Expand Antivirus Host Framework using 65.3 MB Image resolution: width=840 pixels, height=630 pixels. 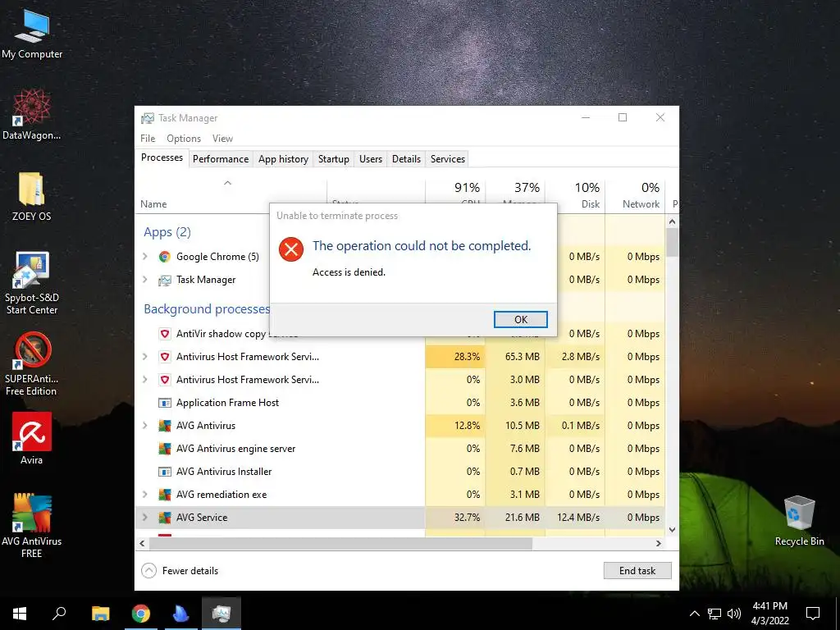(x=145, y=357)
